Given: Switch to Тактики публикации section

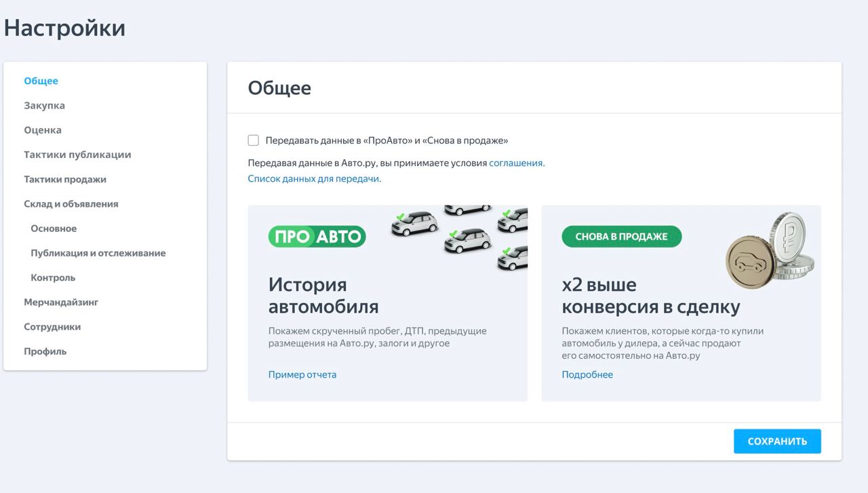Looking at the screenshot, I should pos(77,155).
